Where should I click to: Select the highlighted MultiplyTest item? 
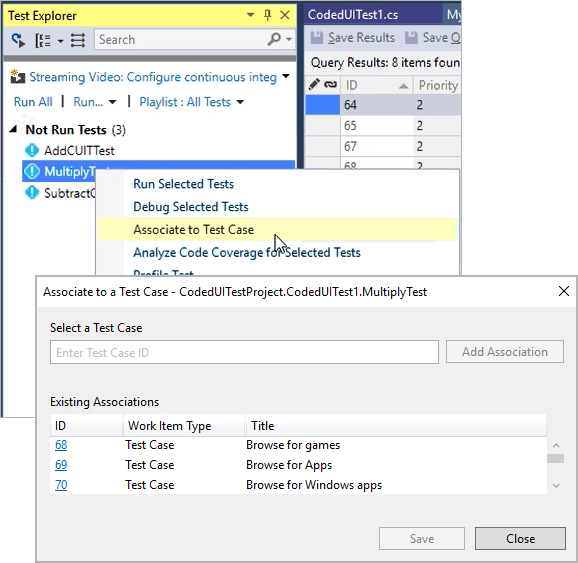pyautogui.click(x=159, y=171)
